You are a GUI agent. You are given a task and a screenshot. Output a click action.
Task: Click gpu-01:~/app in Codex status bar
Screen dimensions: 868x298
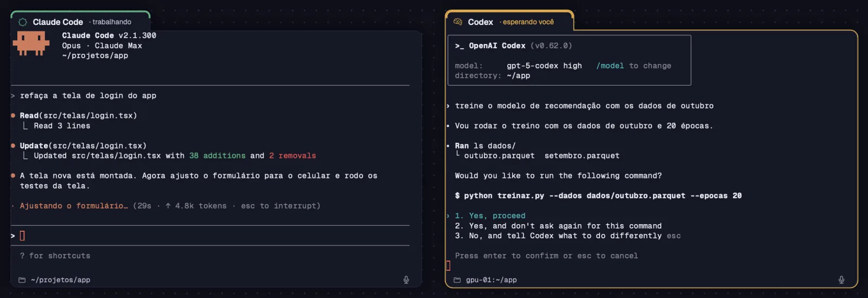pyautogui.click(x=492, y=280)
